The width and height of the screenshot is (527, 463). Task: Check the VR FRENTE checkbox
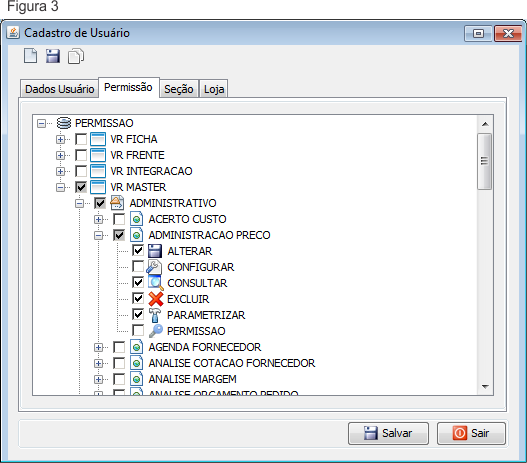pyautogui.click(x=81, y=155)
